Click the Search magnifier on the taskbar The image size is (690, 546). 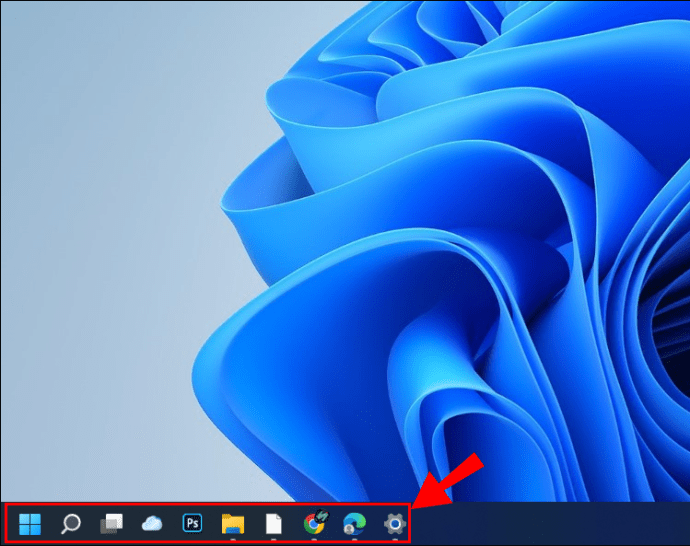(x=71, y=523)
